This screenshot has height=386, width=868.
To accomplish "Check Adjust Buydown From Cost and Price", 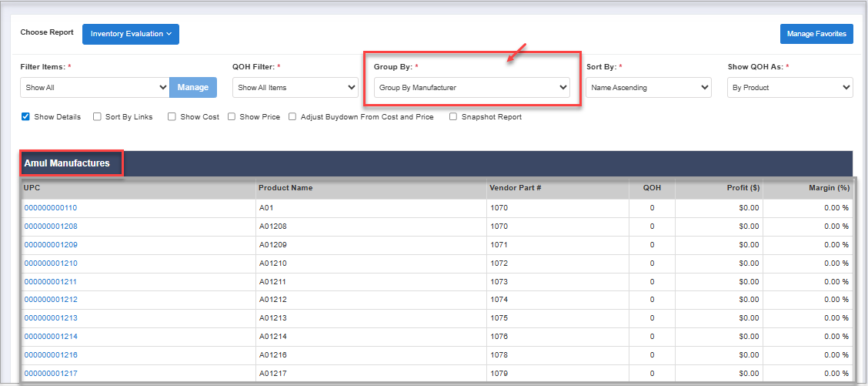I will point(293,117).
